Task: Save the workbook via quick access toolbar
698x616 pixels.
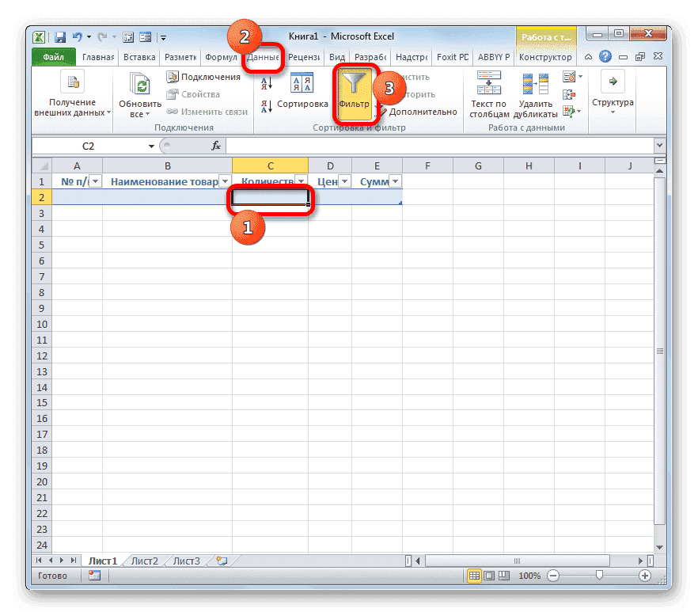Action: [60, 36]
